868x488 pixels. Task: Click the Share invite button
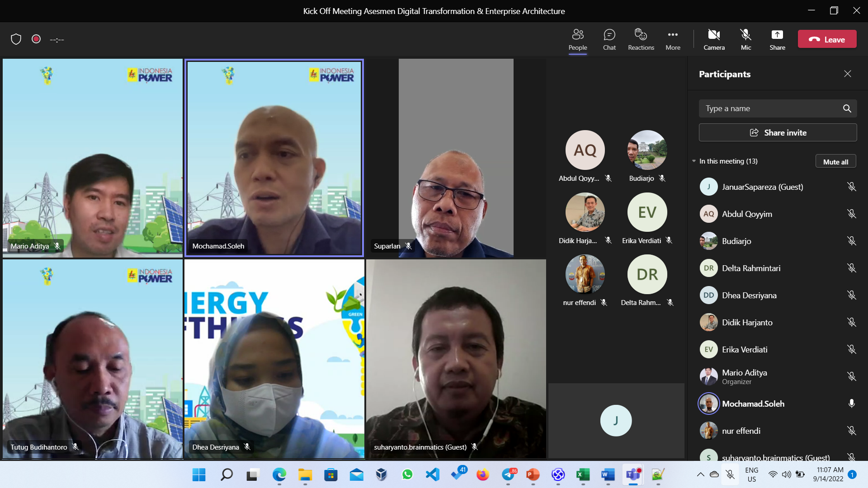[778, 132]
